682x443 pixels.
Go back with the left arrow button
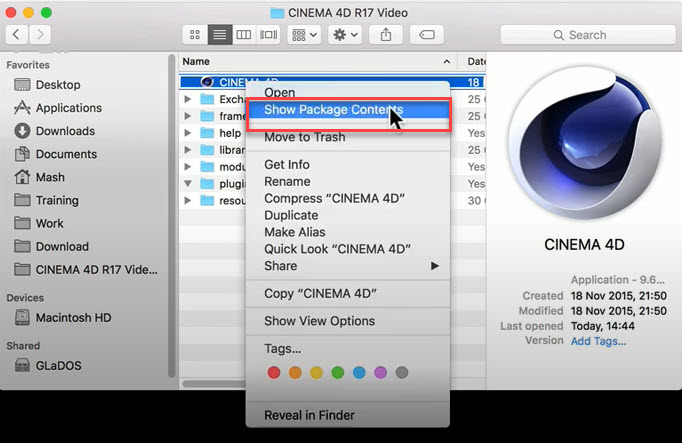17,34
